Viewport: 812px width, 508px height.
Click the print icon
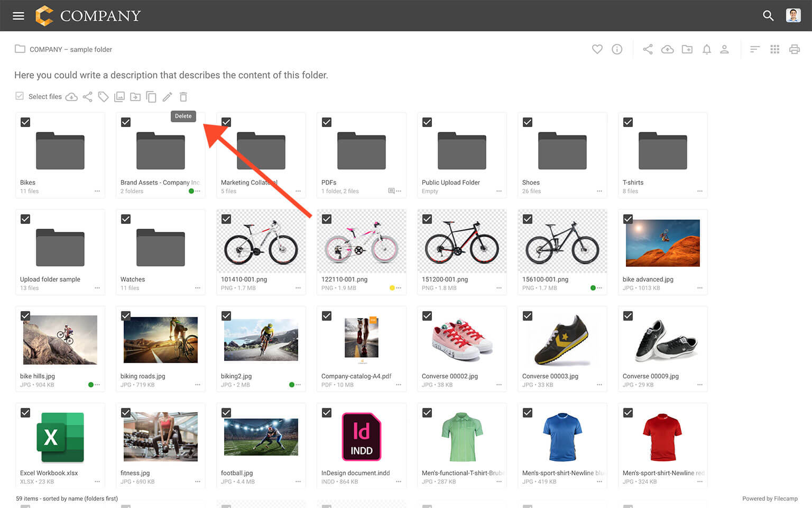point(794,49)
